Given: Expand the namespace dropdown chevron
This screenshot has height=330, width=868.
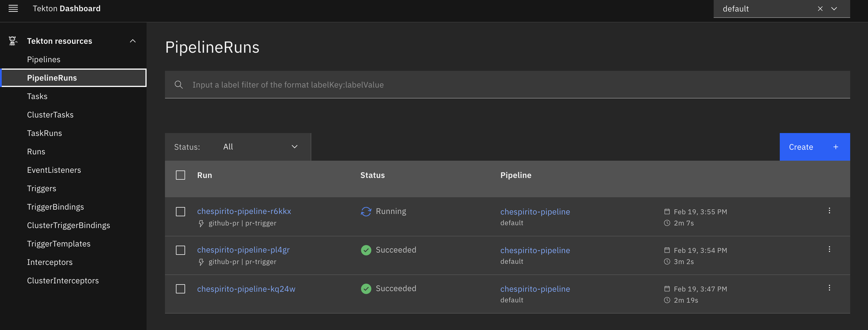Looking at the screenshot, I should click(834, 9).
